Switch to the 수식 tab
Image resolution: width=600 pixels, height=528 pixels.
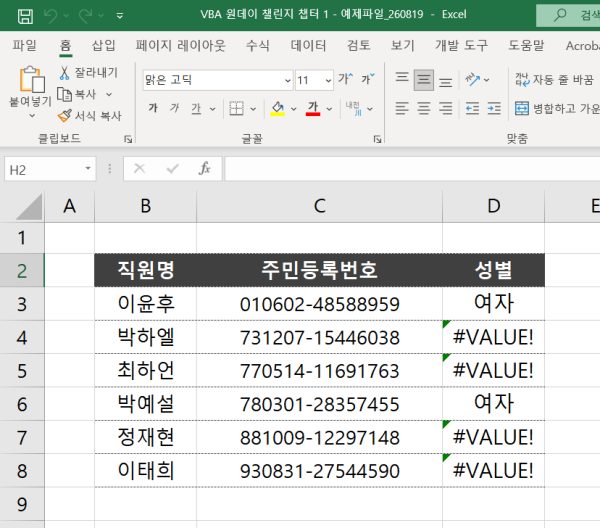tap(258, 46)
